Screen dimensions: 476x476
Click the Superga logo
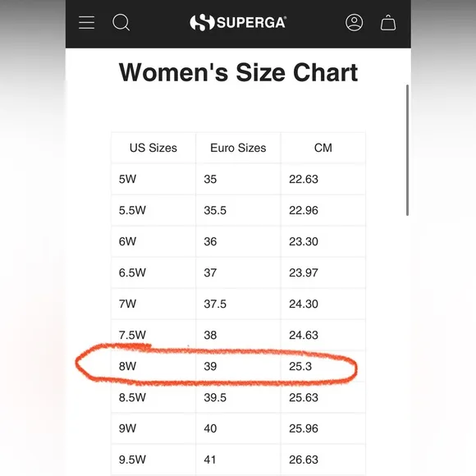(x=238, y=22)
